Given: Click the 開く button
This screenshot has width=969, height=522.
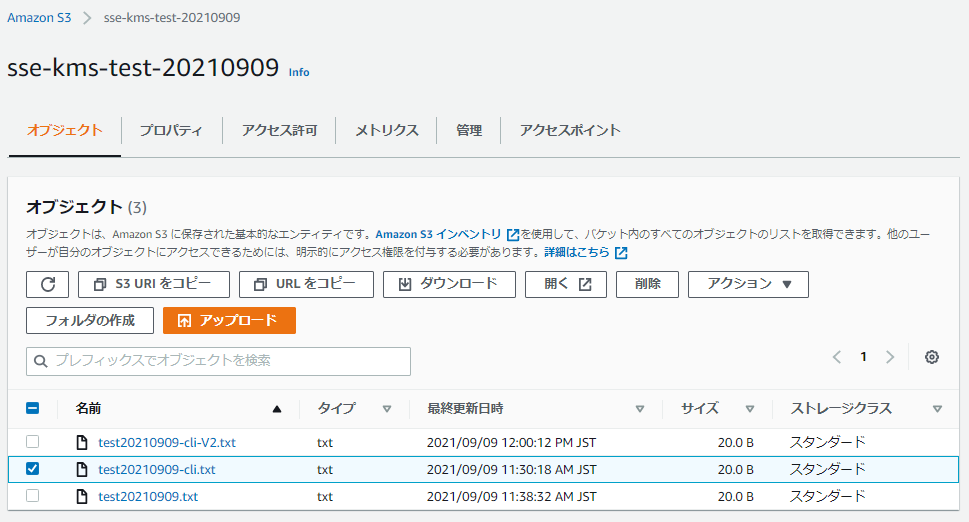Looking at the screenshot, I should tap(565, 284).
